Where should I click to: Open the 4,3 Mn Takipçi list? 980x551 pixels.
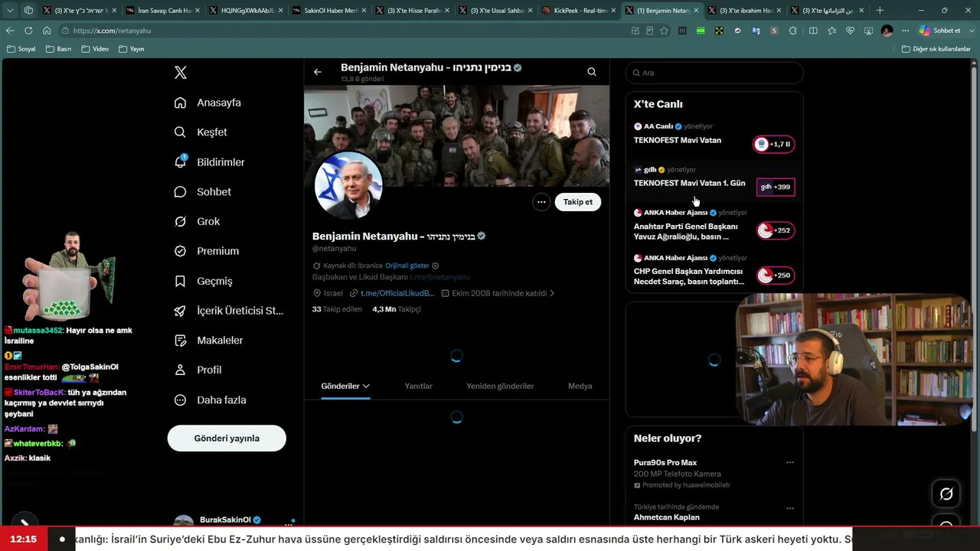[397, 309]
